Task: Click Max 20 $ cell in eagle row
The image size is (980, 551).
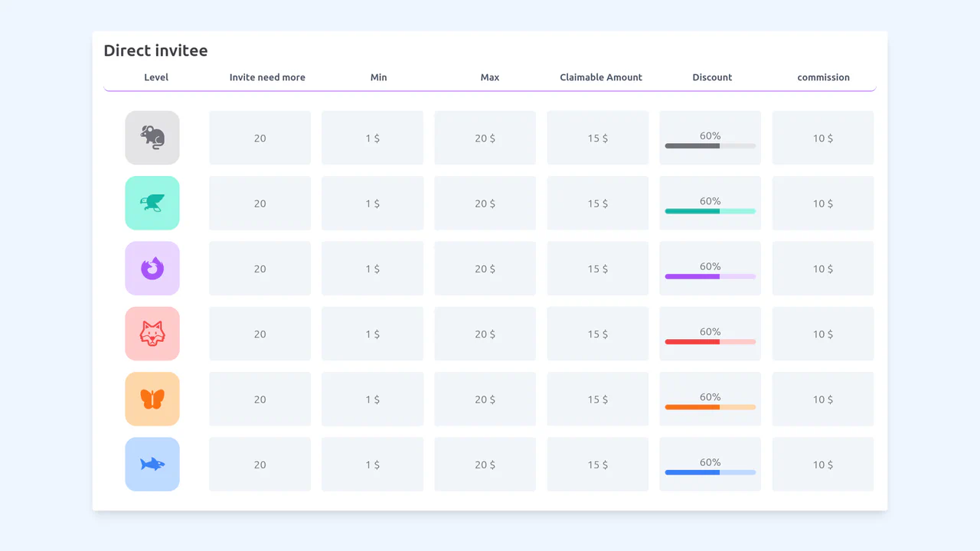Action: [485, 203]
